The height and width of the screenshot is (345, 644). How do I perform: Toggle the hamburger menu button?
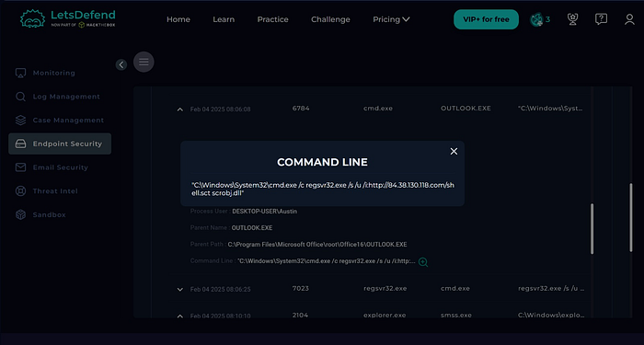tap(144, 62)
